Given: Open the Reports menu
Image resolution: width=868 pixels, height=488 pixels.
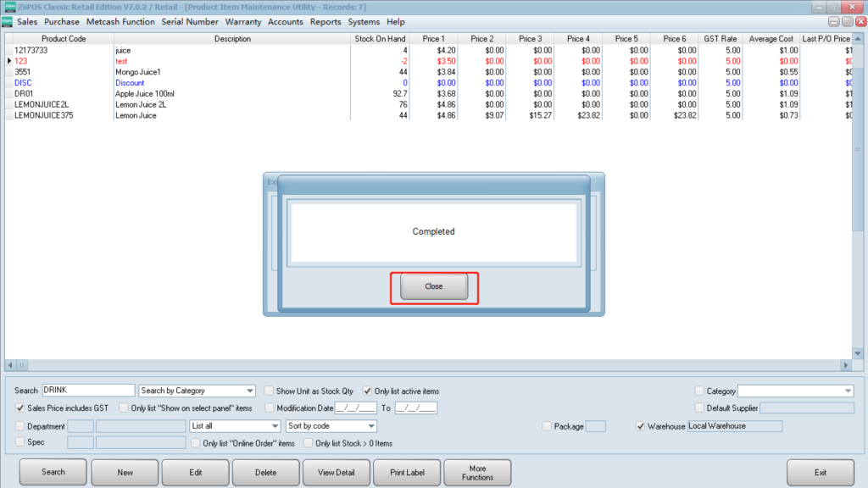Looking at the screenshot, I should tap(325, 22).
